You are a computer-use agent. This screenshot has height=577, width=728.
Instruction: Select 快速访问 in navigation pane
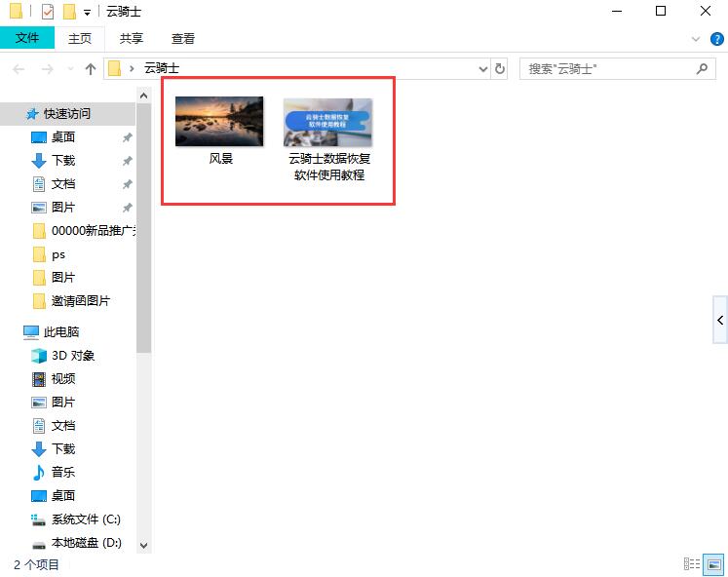click(x=66, y=114)
